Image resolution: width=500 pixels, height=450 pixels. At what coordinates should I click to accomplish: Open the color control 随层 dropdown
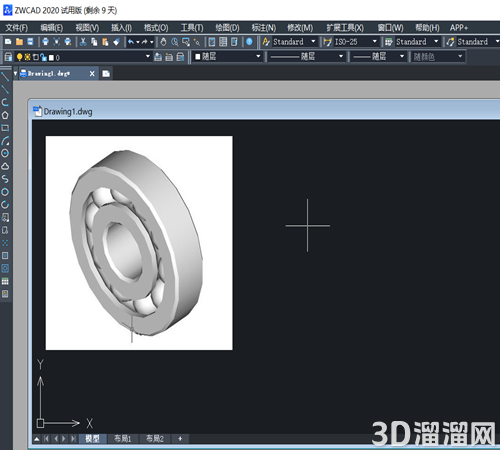point(258,56)
